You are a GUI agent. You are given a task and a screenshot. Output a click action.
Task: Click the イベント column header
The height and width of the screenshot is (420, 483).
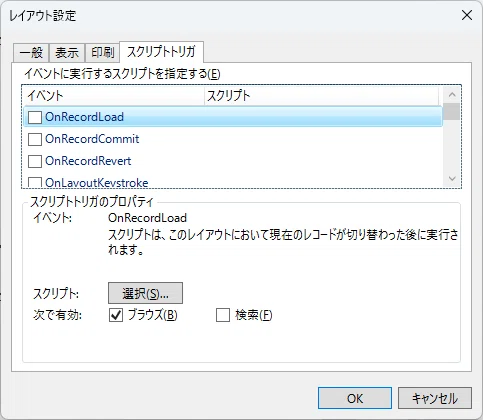pyautogui.click(x=113, y=96)
